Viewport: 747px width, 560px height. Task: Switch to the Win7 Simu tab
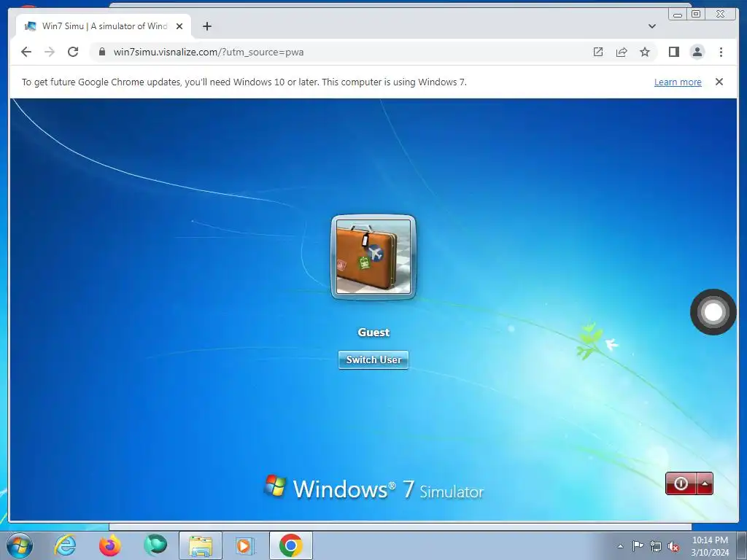pyautogui.click(x=104, y=26)
